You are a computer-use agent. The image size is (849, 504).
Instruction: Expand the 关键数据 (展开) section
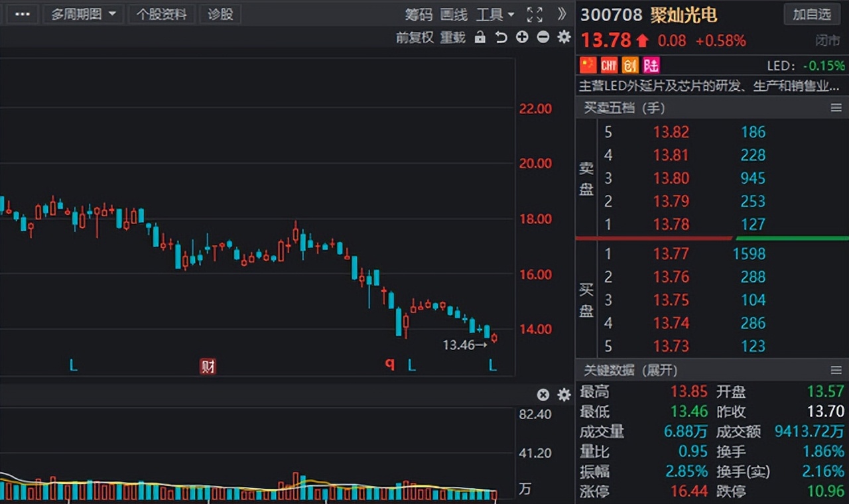pos(630,370)
